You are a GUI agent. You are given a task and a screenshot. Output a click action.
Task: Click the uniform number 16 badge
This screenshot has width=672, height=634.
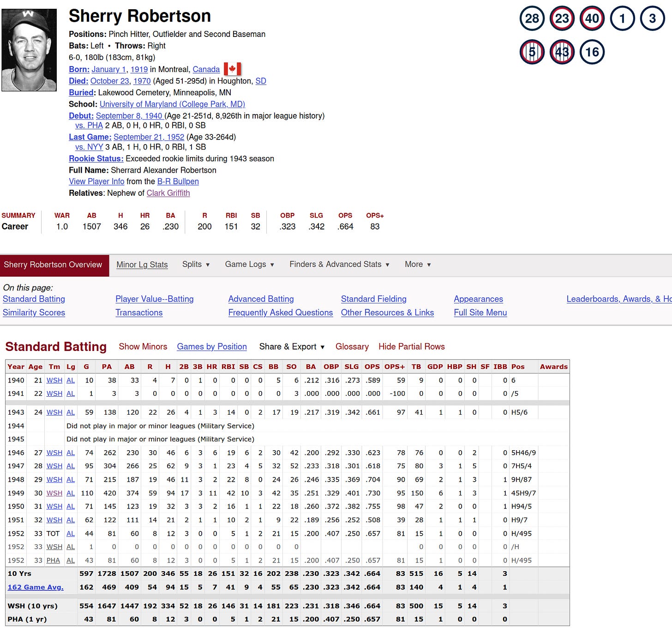point(592,52)
